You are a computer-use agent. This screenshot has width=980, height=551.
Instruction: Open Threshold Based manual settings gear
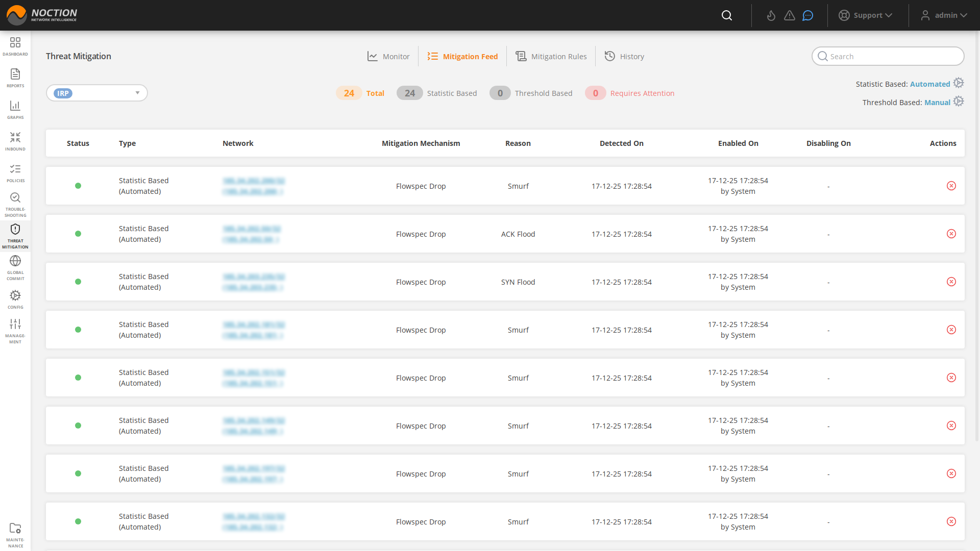click(959, 102)
